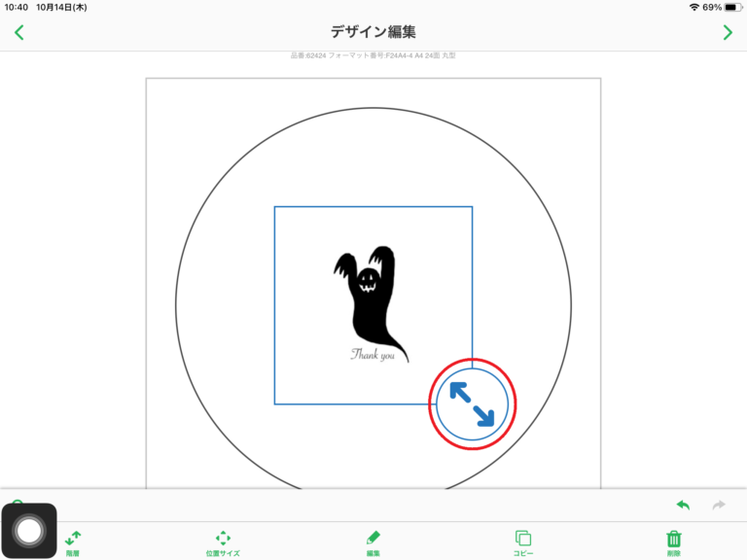Screen dimensions: 747x560
Task: Tap the Wi-Fi status icon
Action: tap(694, 7)
